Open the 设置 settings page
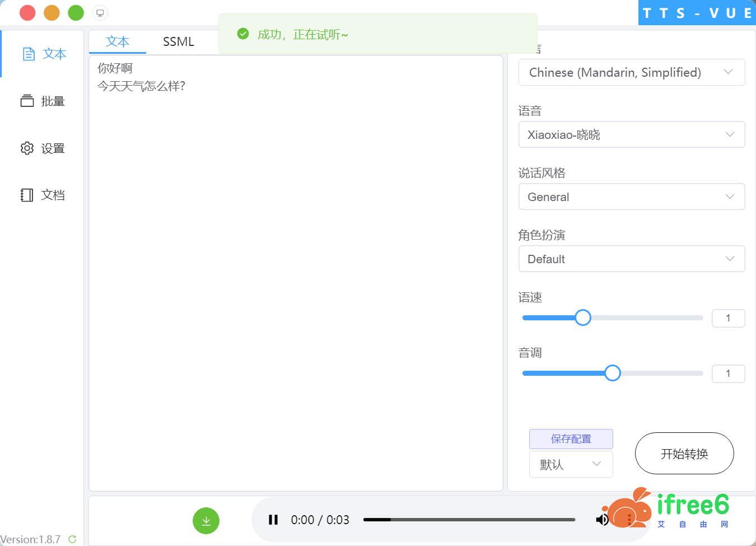756x546 pixels. [x=43, y=148]
